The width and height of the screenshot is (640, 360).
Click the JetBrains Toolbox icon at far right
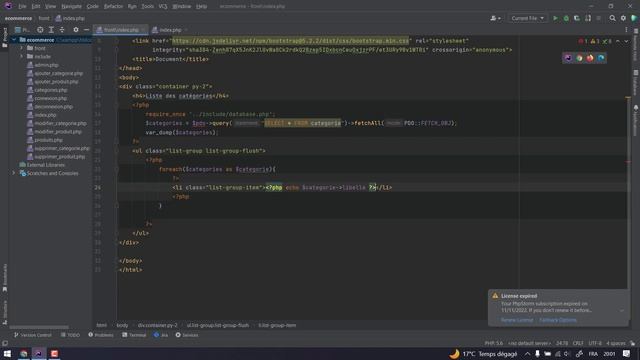[x=634, y=18]
